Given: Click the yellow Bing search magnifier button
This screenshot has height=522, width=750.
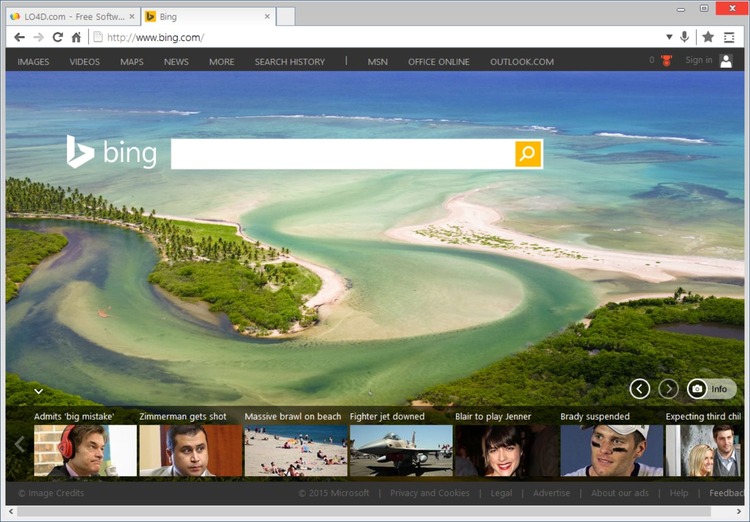Looking at the screenshot, I should point(528,154).
